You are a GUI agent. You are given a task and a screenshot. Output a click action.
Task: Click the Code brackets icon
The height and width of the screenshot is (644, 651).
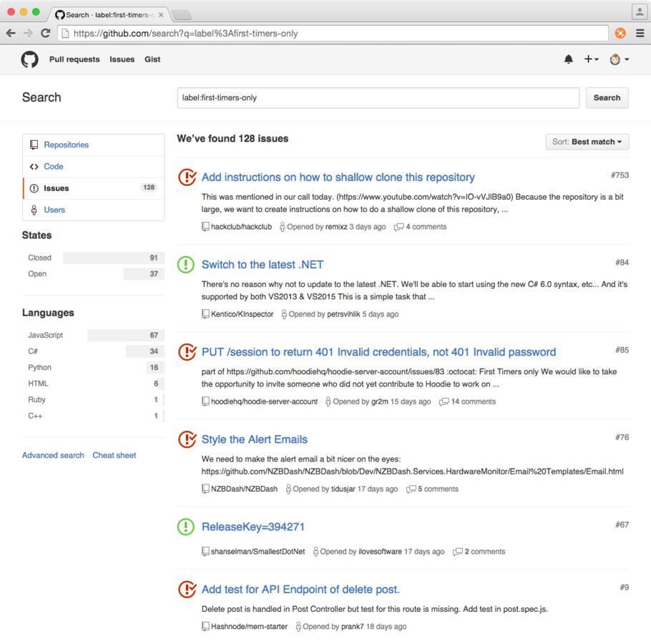click(x=34, y=167)
